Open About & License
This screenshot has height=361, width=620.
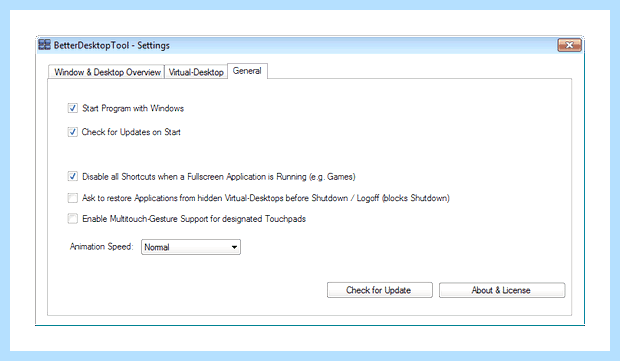tap(502, 290)
